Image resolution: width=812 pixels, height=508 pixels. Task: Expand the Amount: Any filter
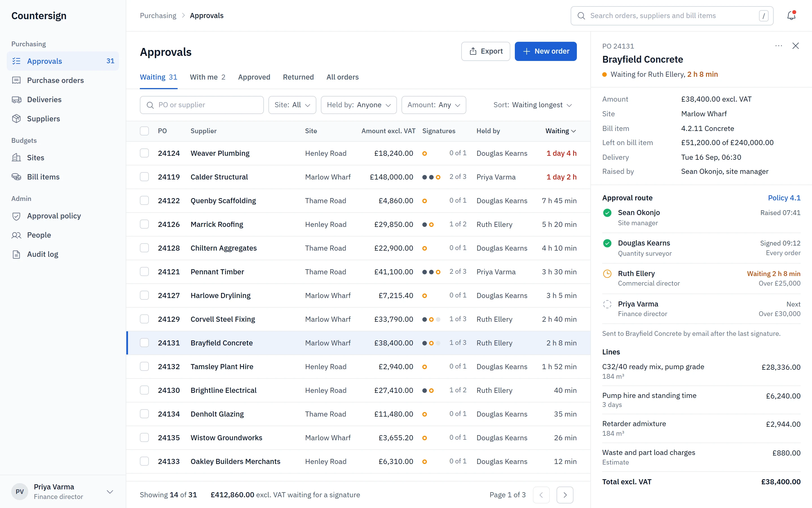pos(434,105)
